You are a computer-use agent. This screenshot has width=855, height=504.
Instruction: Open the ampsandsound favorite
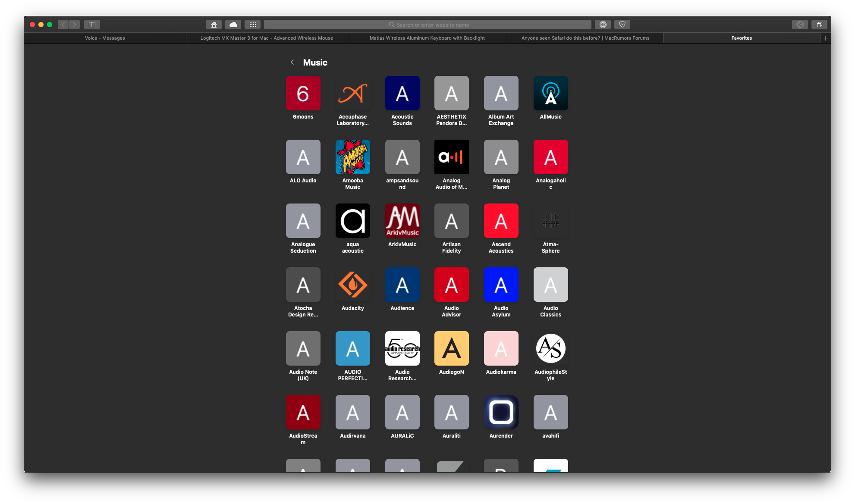pyautogui.click(x=402, y=157)
